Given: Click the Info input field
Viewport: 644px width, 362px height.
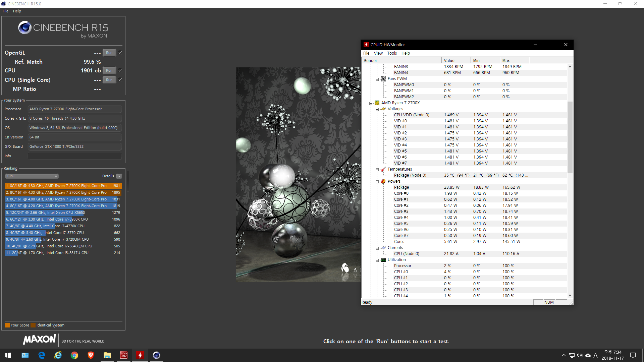Looking at the screenshot, I should tap(74, 156).
